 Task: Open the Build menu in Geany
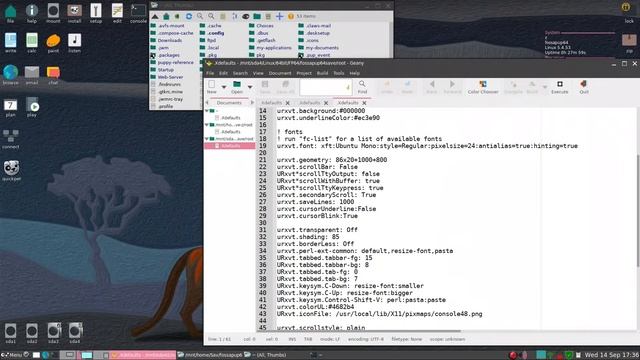(x=322, y=73)
